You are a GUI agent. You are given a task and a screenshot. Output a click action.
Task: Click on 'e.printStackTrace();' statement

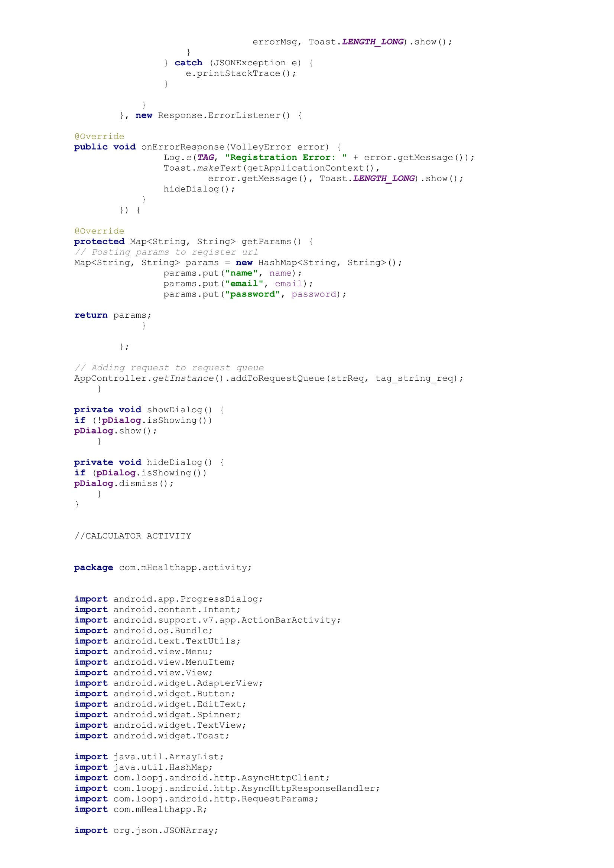(241, 73)
